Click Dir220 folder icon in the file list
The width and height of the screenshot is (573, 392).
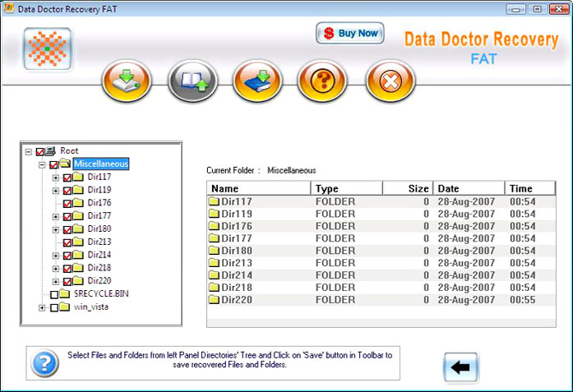tap(214, 300)
